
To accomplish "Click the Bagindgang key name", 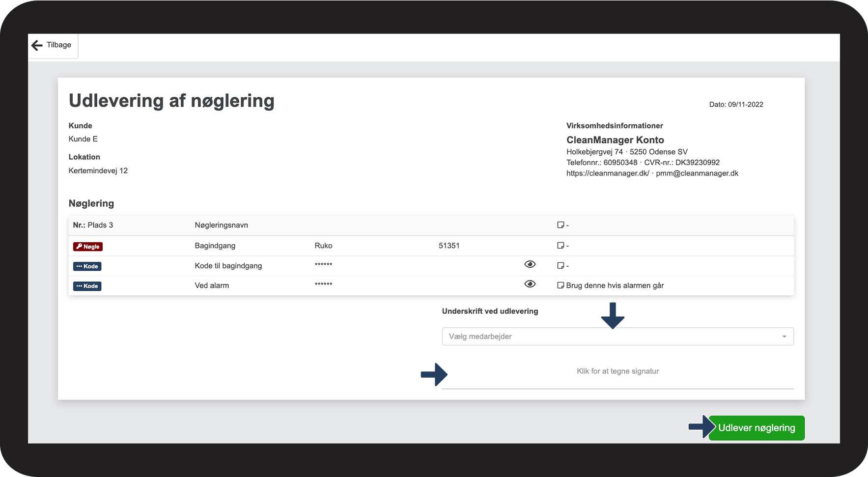I will 215,246.
